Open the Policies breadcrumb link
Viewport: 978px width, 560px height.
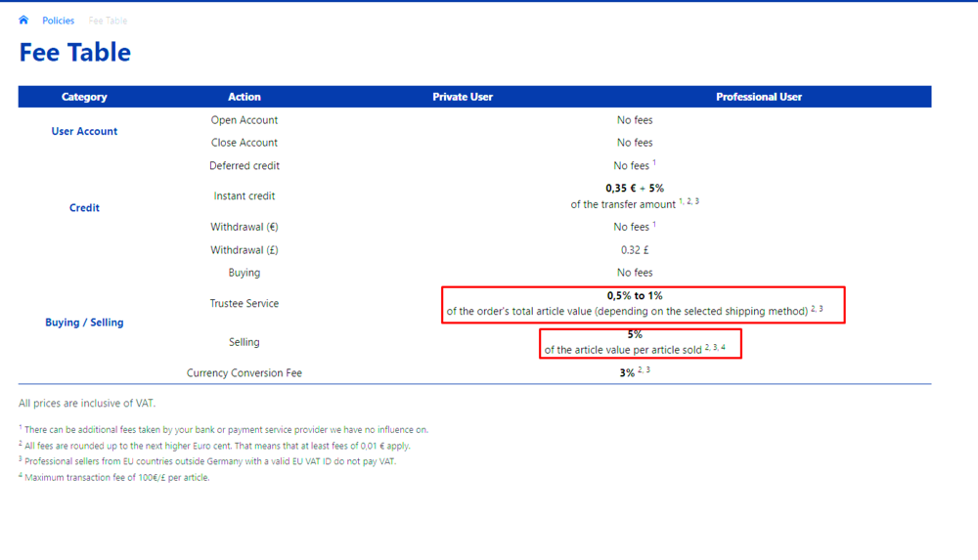(x=58, y=21)
